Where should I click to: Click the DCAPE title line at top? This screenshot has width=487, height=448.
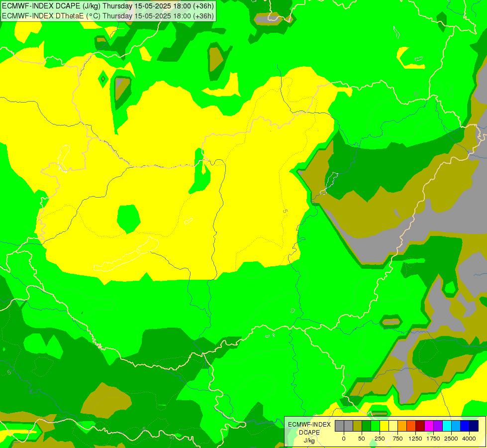click(x=108, y=6)
